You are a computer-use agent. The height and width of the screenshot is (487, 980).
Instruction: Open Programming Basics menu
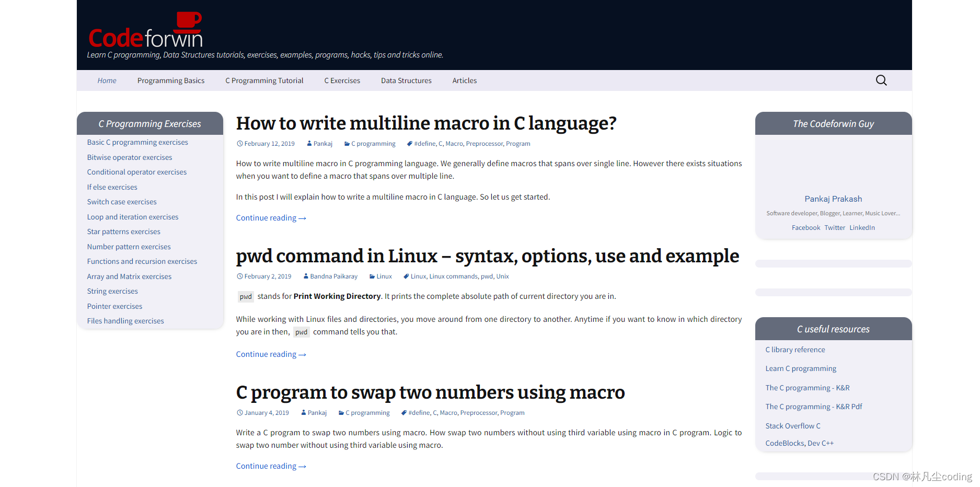[171, 80]
